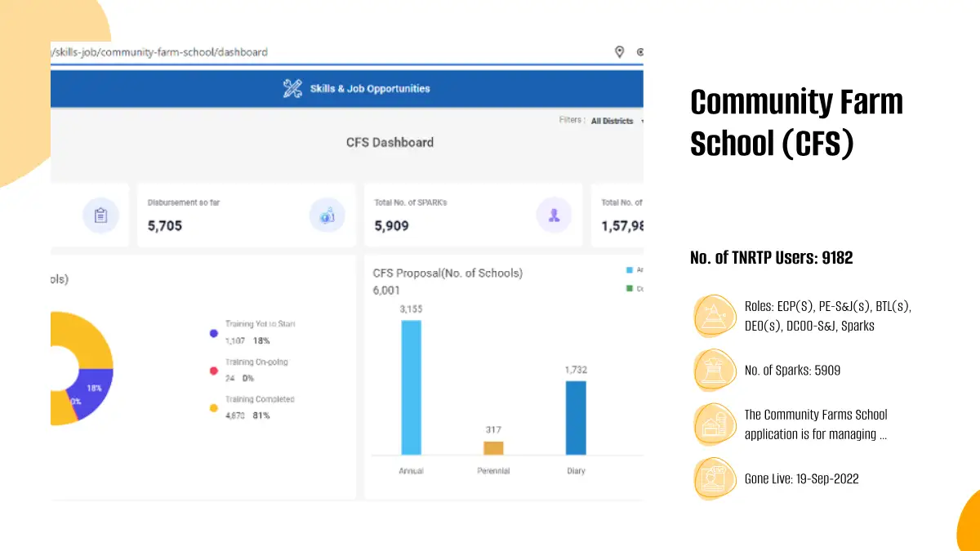Click the pyramid icon beside Roles
The width and height of the screenshot is (980, 551).
(x=715, y=316)
